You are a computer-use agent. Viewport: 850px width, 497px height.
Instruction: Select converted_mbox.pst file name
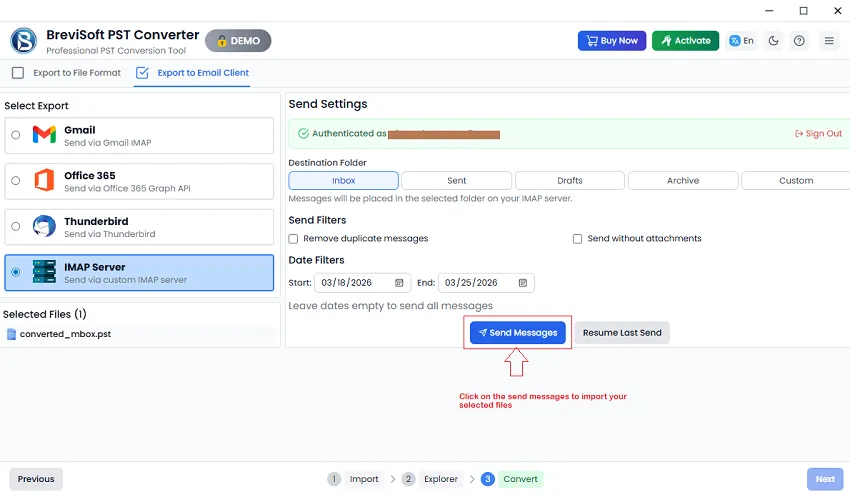coord(65,334)
